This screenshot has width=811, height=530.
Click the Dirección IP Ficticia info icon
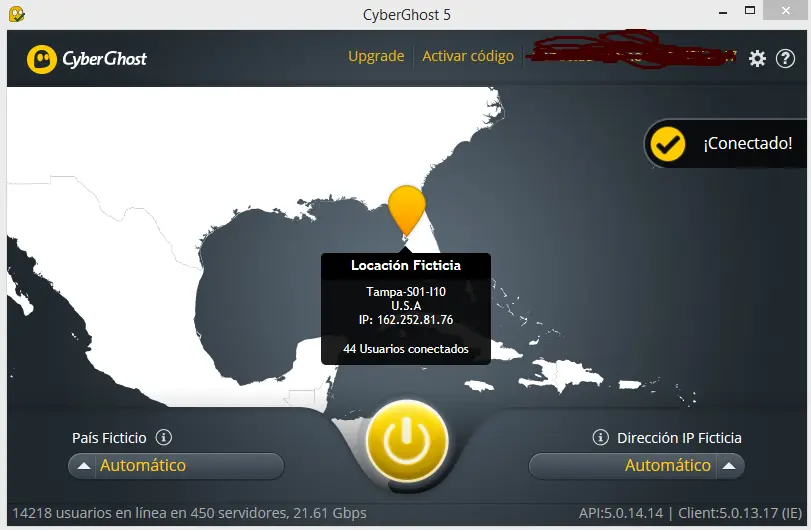600,437
